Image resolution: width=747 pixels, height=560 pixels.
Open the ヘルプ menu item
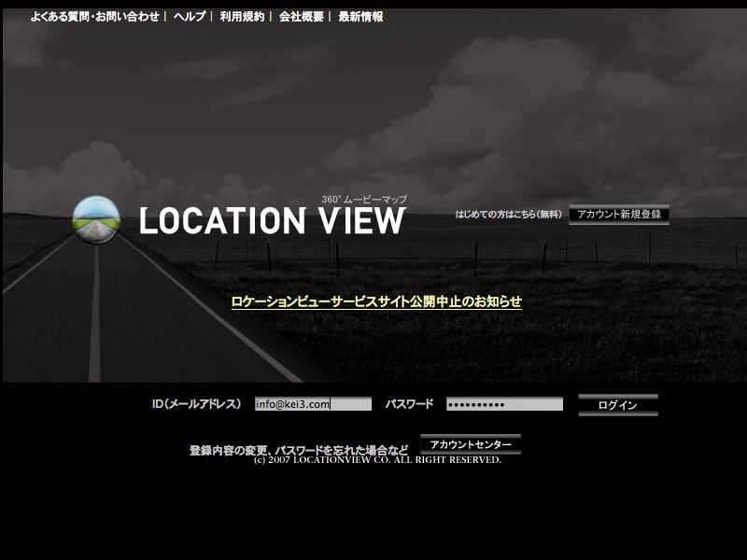coord(190,17)
